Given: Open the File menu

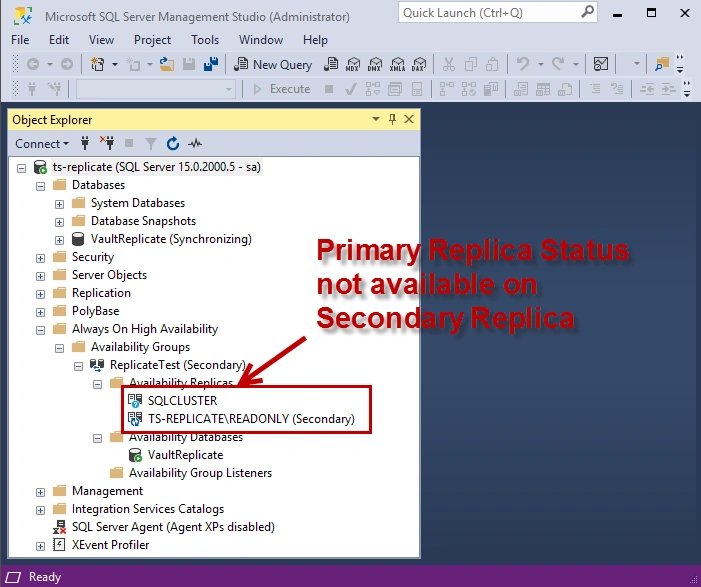Looking at the screenshot, I should pos(20,40).
